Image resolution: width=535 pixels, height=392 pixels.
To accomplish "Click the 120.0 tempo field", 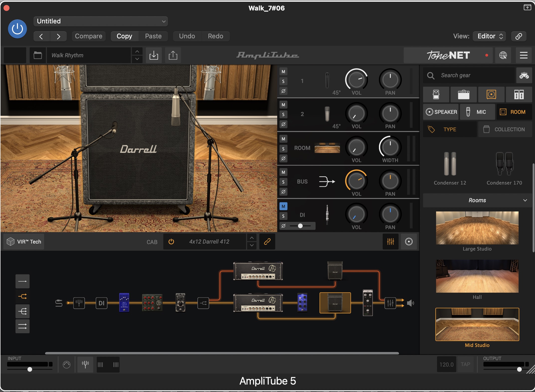I will pyautogui.click(x=446, y=365).
